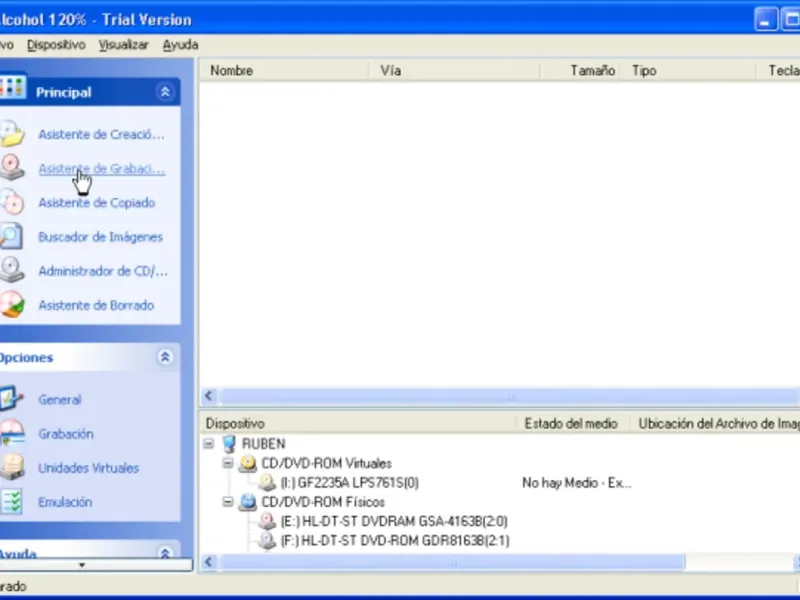Open Grabación options link
Viewport: 800px width, 600px height.
pyautogui.click(x=66, y=434)
